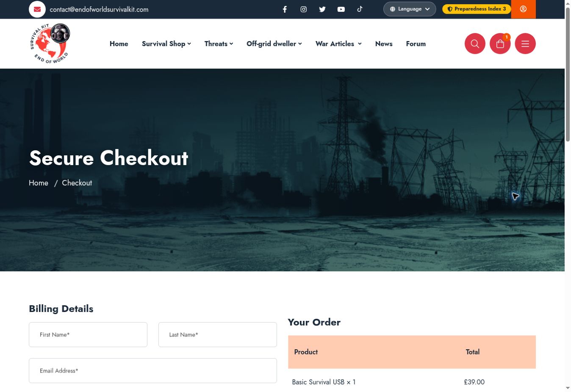Expand the Survival Shop menu
The image size is (571, 392).
coord(166,44)
